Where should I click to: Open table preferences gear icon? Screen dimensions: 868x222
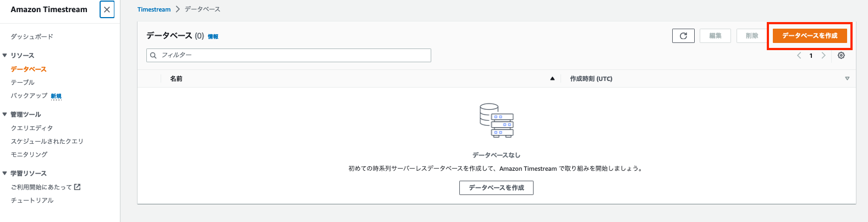[x=841, y=56]
